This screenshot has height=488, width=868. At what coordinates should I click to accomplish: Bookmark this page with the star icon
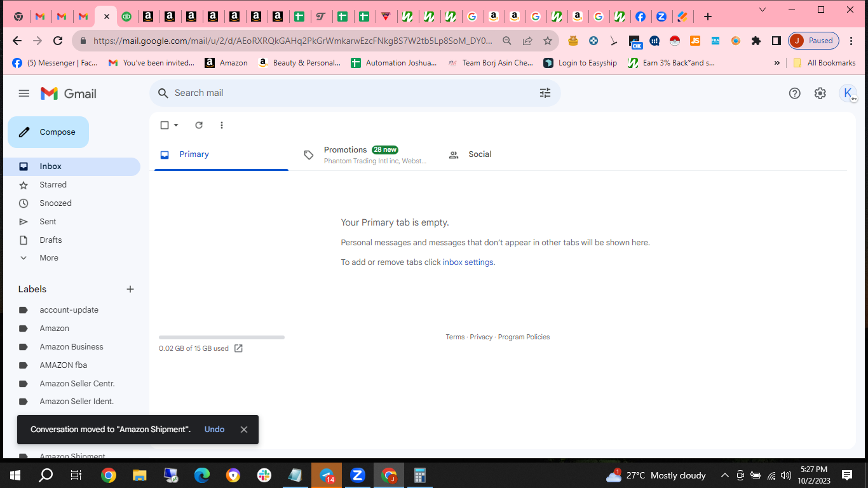(548, 41)
